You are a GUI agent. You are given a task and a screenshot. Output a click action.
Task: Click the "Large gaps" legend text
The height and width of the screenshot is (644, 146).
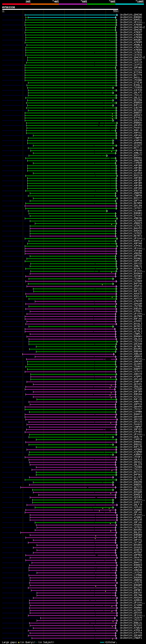[x=10, y=642]
